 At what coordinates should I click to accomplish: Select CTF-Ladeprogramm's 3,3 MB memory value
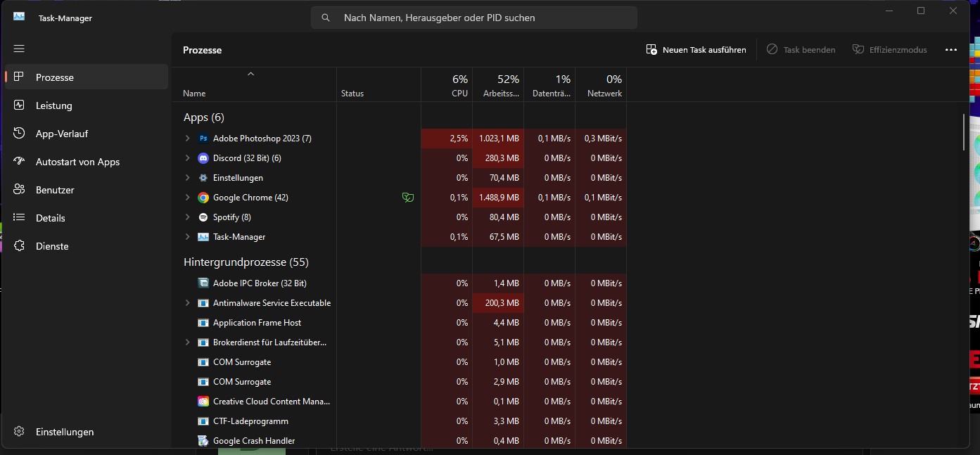(x=498, y=421)
